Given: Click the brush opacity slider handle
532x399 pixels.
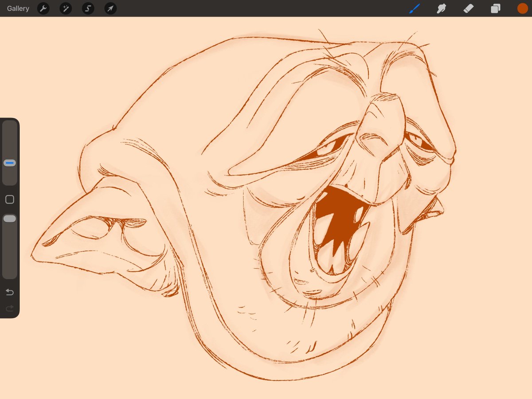Looking at the screenshot, I should [10, 219].
